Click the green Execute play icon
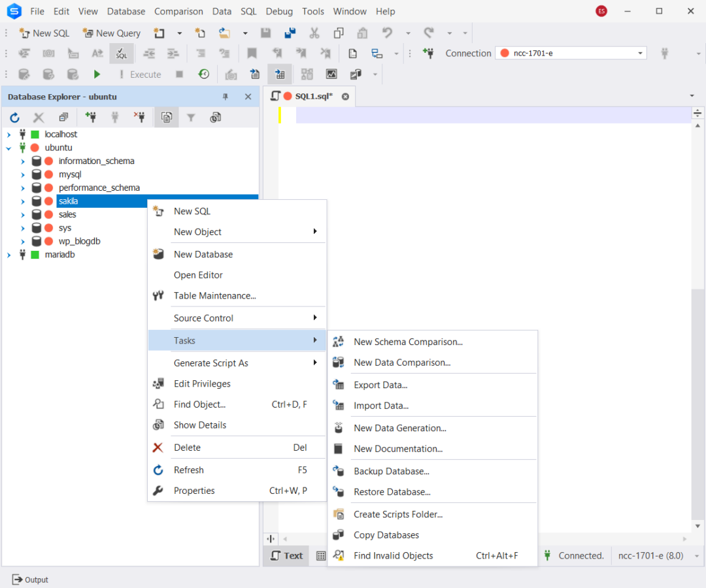The height and width of the screenshot is (588, 706). click(x=97, y=74)
